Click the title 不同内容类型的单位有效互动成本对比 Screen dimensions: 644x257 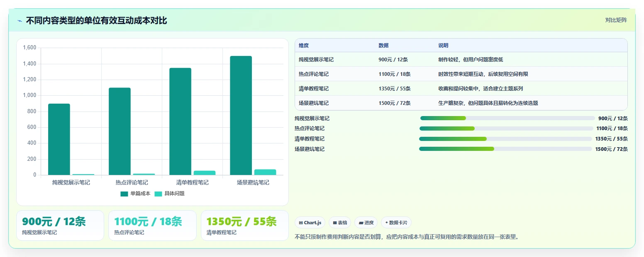coord(96,21)
